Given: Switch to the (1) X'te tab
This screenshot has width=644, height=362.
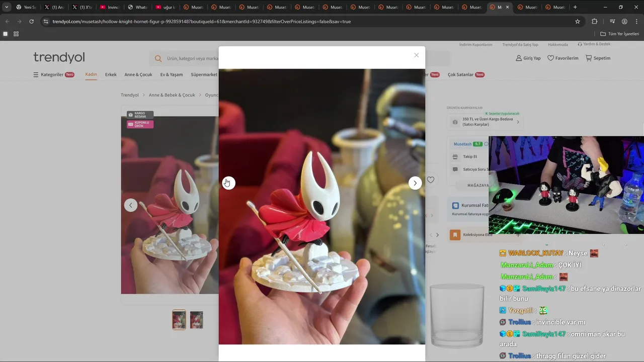Looking at the screenshot, I should click(82, 7).
